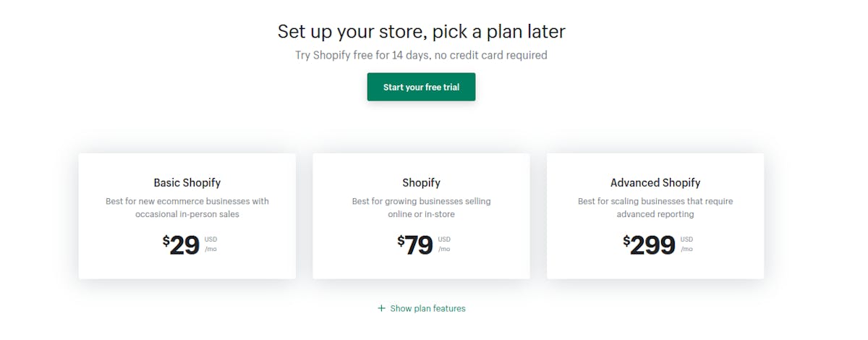Click the Set up your store heading
The height and width of the screenshot is (340, 868).
[421, 31]
